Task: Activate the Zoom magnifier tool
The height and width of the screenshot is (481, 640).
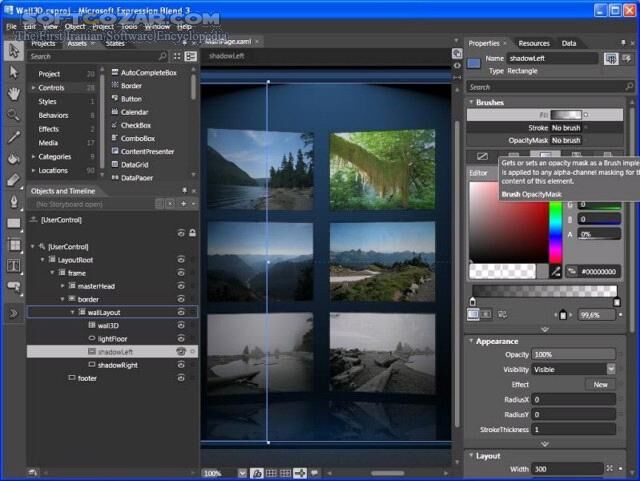Action: pyautogui.click(x=13, y=115)
